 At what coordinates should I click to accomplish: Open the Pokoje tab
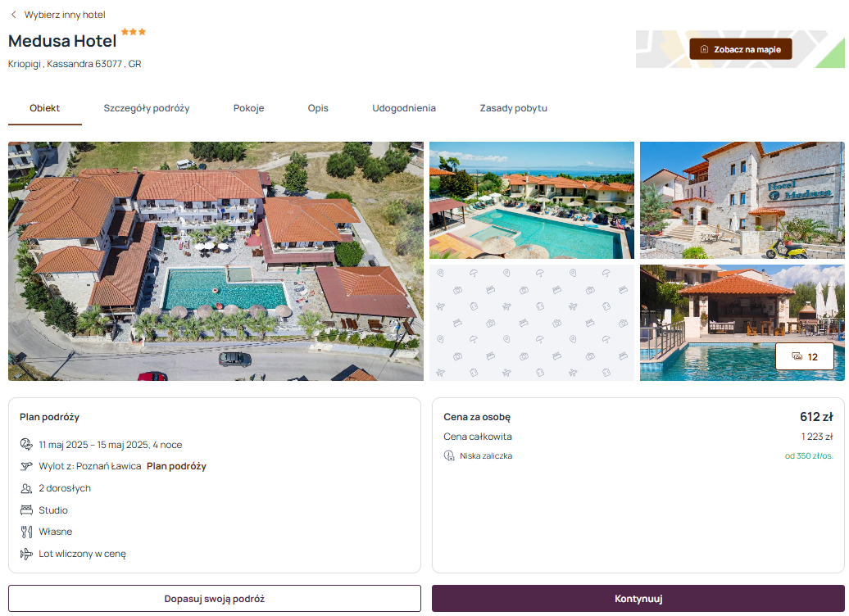tap(248, 108)
